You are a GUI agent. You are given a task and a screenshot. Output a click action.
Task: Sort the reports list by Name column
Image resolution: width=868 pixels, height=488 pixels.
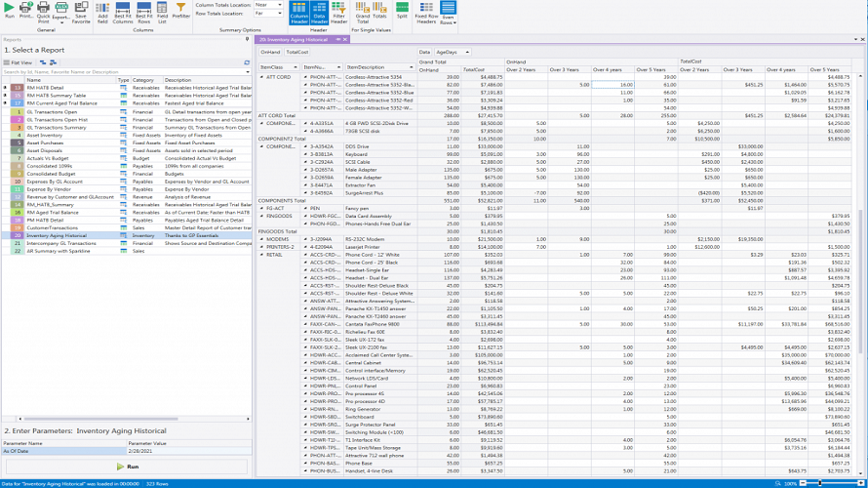71,80
